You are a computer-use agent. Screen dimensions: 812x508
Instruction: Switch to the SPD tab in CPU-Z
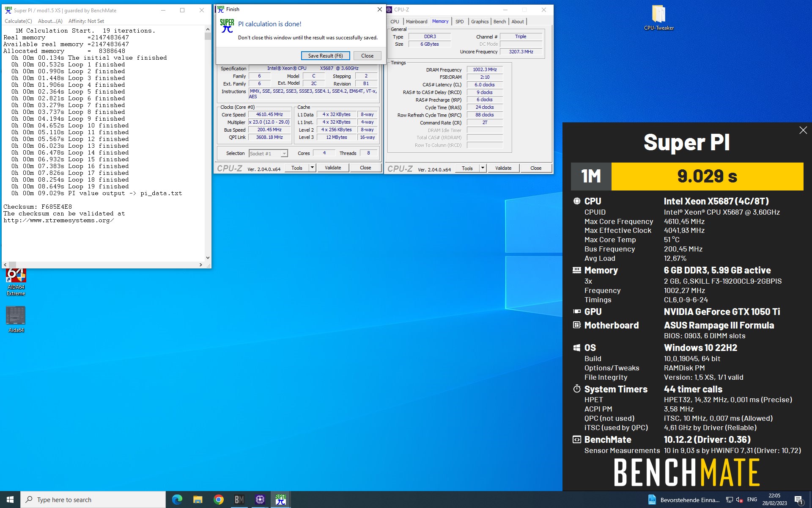click(460, 22)
